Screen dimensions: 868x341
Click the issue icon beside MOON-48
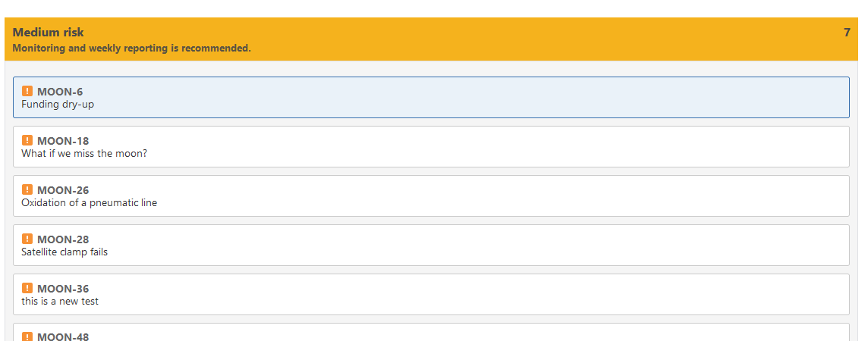[27, 336]
